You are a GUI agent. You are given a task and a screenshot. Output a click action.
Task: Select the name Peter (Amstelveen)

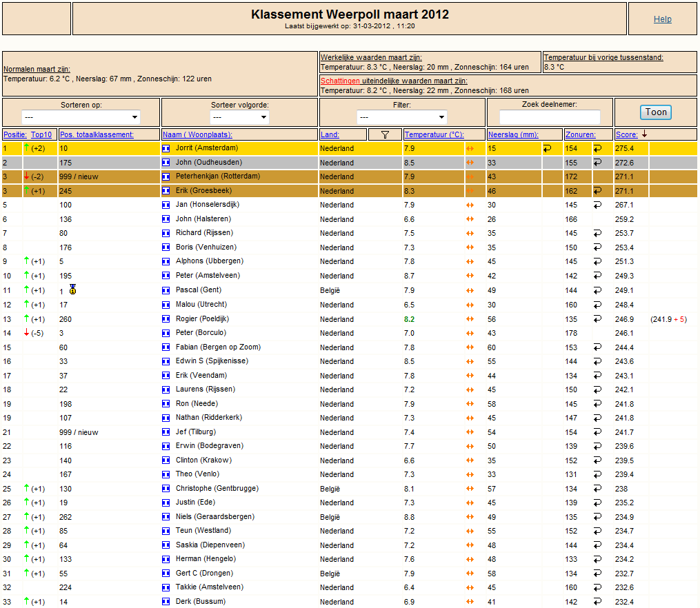pyautogui.click(x=208, y=276)
